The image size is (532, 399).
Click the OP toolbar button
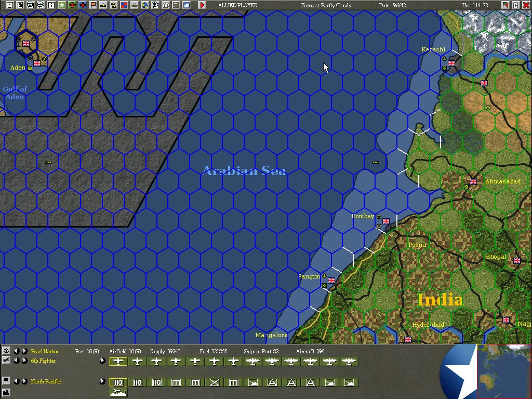point(166,5)
